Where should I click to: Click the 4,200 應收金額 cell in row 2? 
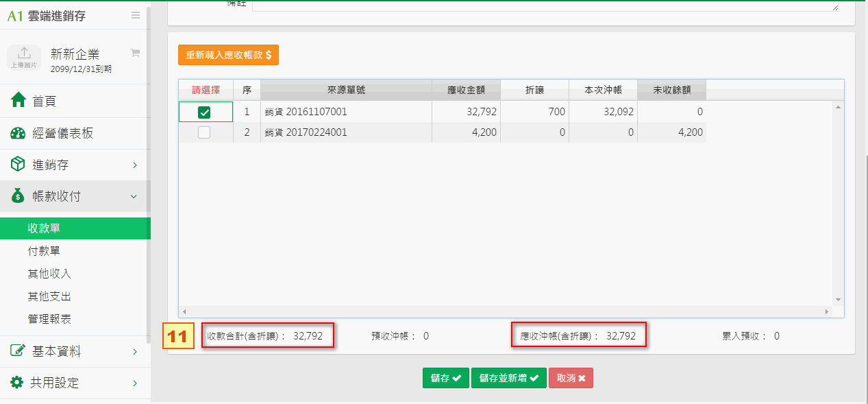pos(466,132)
